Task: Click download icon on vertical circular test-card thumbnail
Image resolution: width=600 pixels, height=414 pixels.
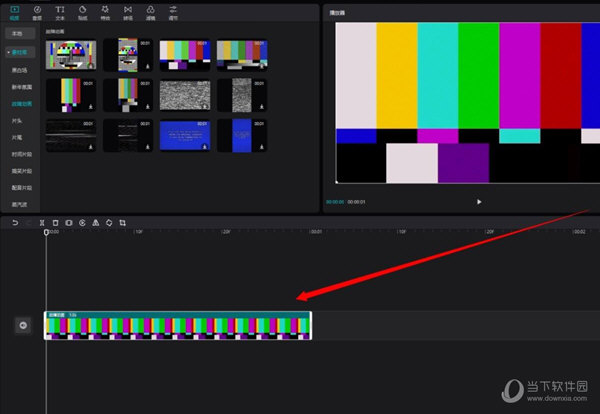Action: [148, 66]
